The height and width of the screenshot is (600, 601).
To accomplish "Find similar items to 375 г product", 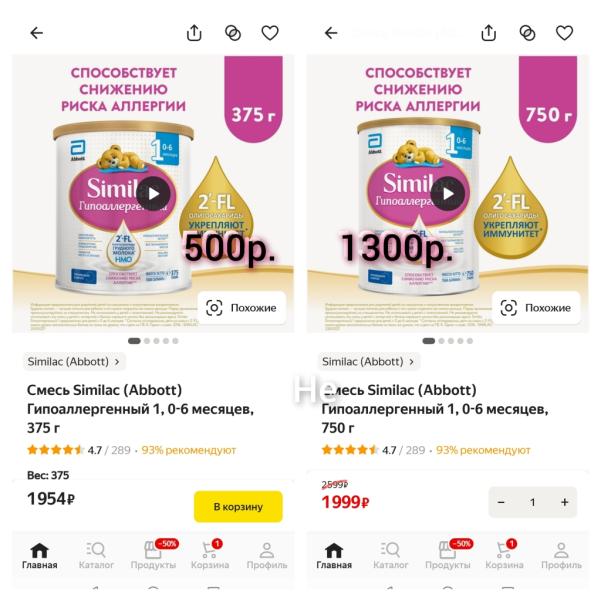I will pos(242,308).
